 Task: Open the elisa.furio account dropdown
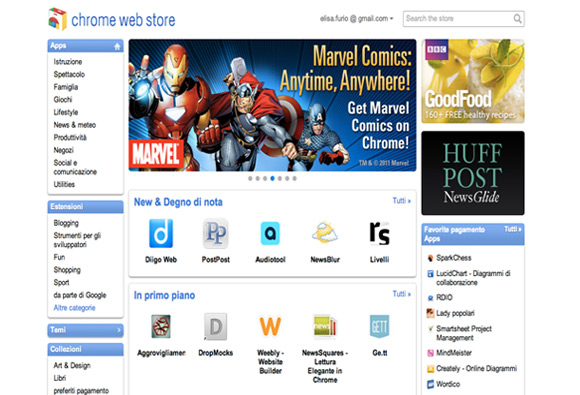coord(357,18)
